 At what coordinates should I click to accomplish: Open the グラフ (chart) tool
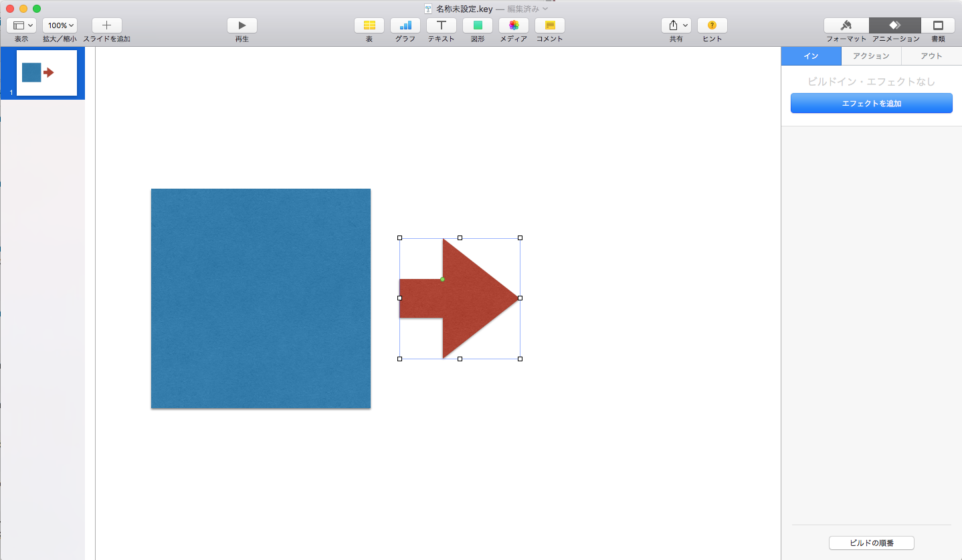(x=405, y=25)
